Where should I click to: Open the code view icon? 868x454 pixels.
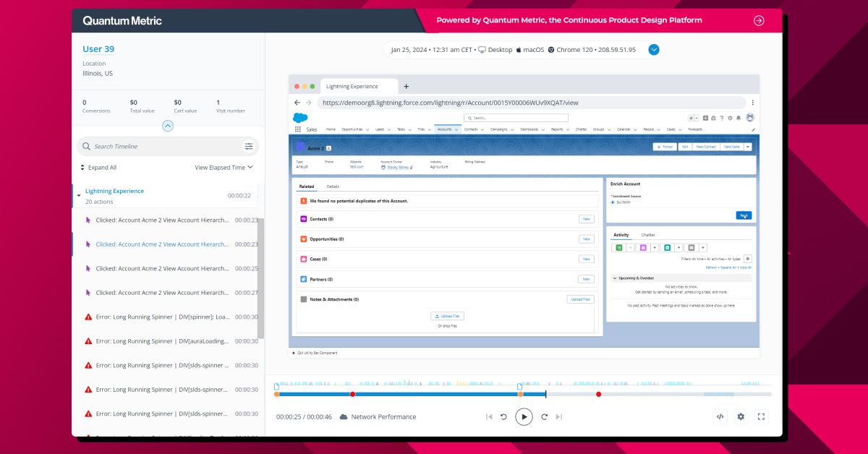(720, 416)
